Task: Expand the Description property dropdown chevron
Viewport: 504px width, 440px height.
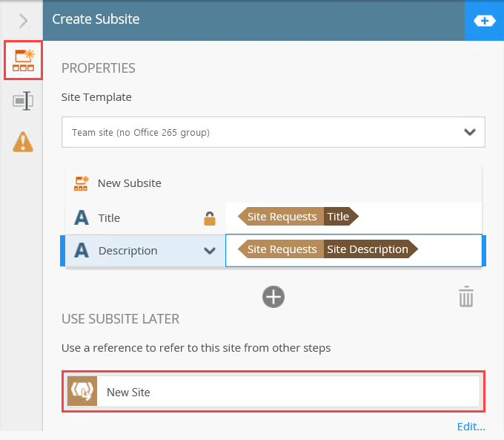Action: coord(210,250)
